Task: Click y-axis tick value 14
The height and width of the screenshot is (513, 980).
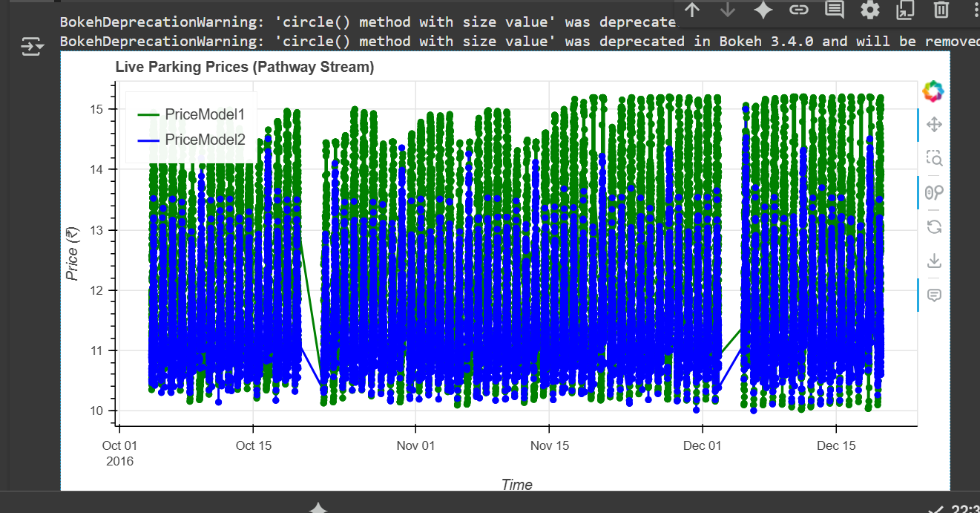Action: (x=96, y=169)
